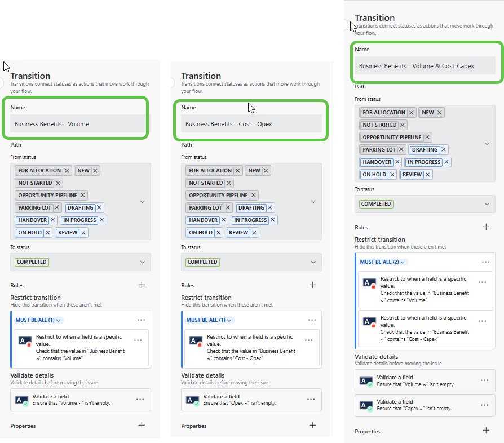
Task: Remove IN PROGRESS status in Business Benefits - Volume transition
Action: 102,220
